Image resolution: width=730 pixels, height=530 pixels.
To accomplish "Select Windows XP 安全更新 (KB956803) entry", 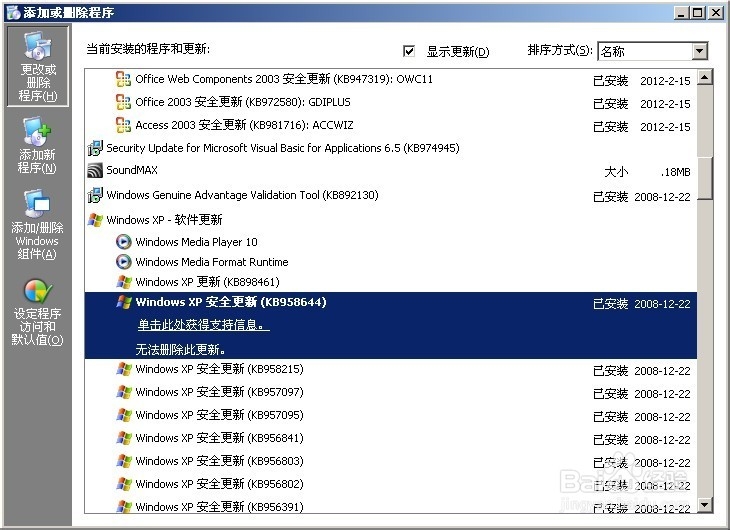I will [219, 461].
